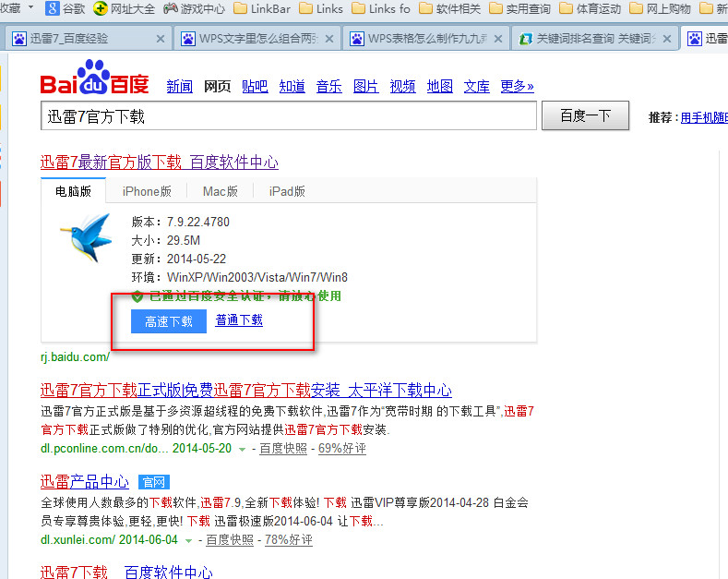Screen dimensions: 728x579
Task: Click the green security shield icon
Action: [137, 296]
